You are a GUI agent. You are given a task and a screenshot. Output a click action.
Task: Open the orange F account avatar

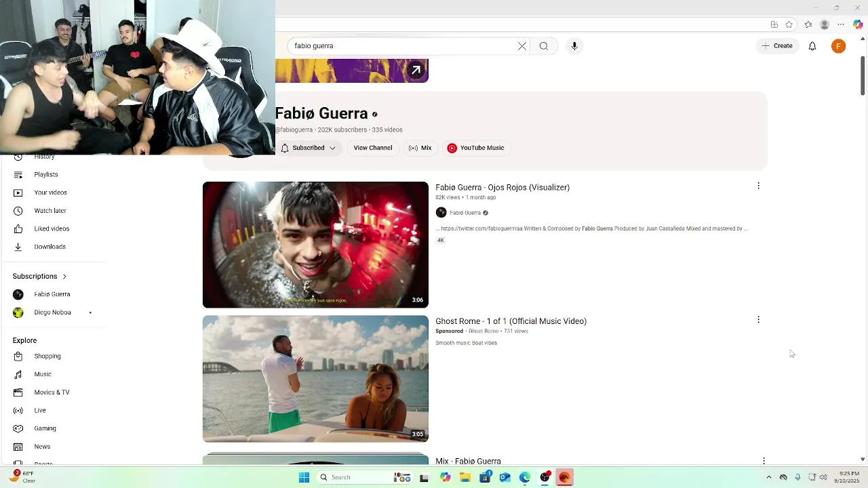click(839, 46)
